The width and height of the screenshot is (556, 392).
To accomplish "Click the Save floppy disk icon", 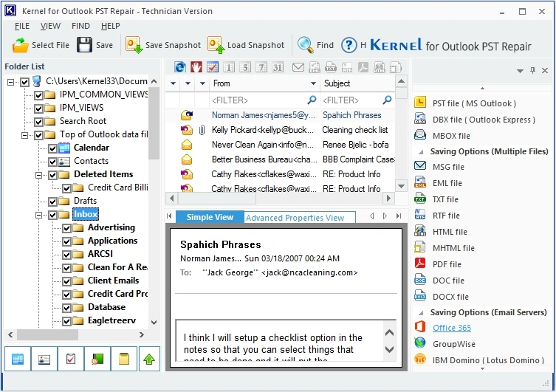I will point(84,45).
